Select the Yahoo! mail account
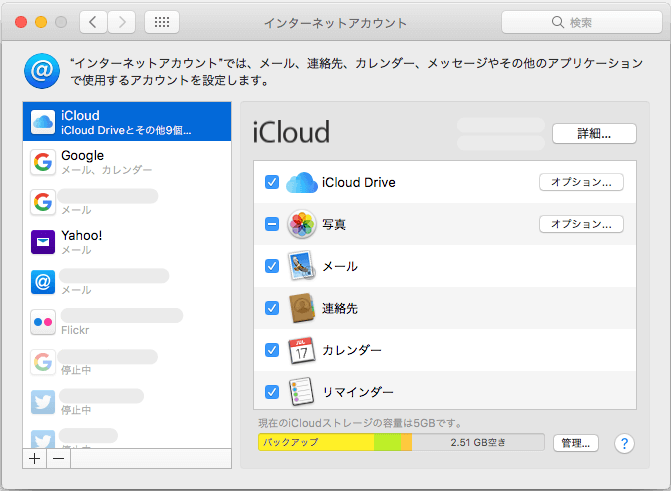 [x=127, y=242]
